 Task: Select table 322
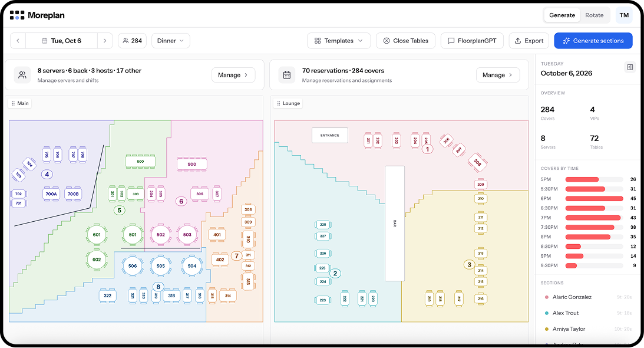pyautogui.click(x=108, y=296)
